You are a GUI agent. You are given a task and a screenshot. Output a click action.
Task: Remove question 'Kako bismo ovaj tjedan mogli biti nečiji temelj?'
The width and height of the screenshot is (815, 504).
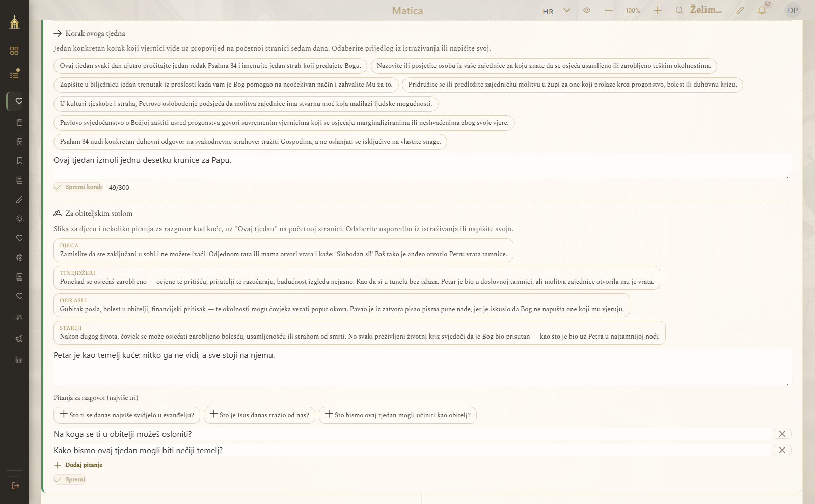point(782,450)
